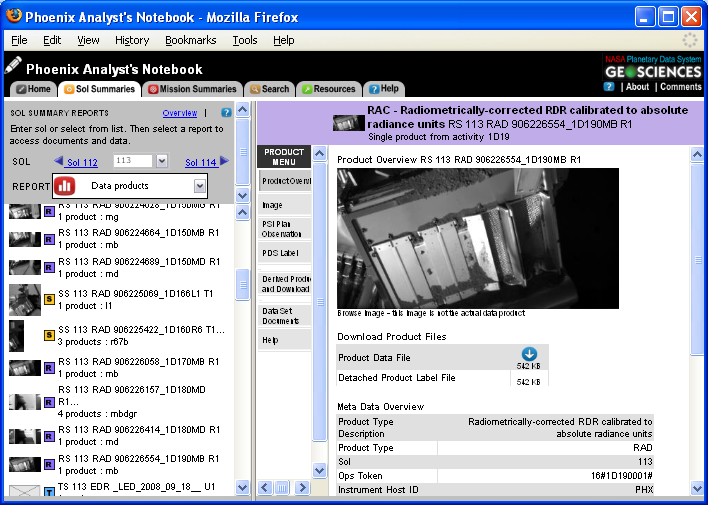Click R badge for RAD 906226554_1D190MB
The image size is (708, 505).
pos(49,464)
